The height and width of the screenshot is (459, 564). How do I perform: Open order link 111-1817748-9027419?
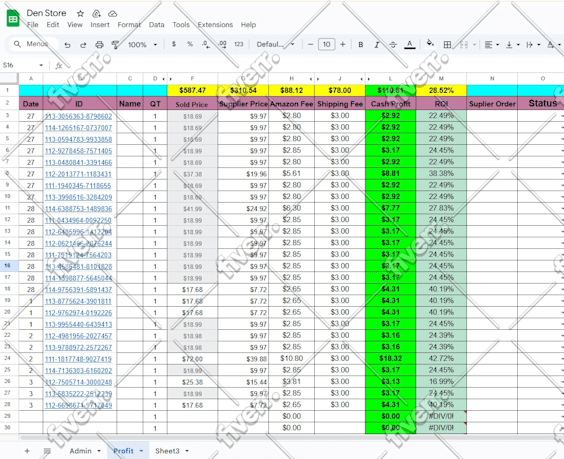(x=78, y=359)
